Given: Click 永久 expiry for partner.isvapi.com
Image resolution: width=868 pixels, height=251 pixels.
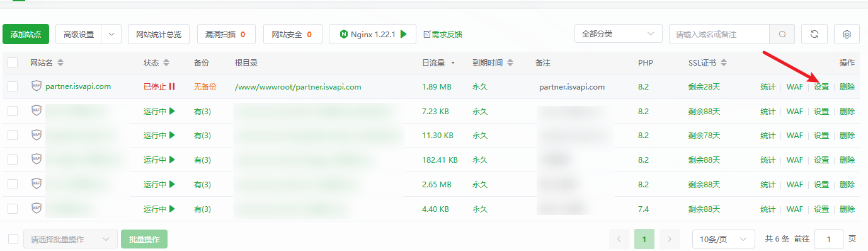Looking at the screenshot, I should [x=480, y=86].
